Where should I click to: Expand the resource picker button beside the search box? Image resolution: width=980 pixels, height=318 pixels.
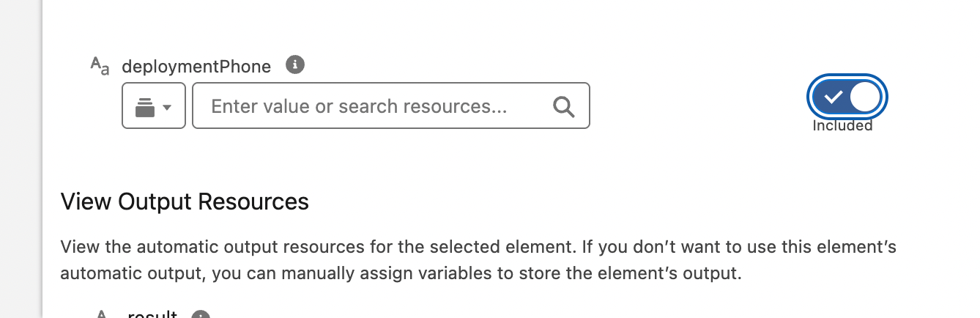click(154, 106)
